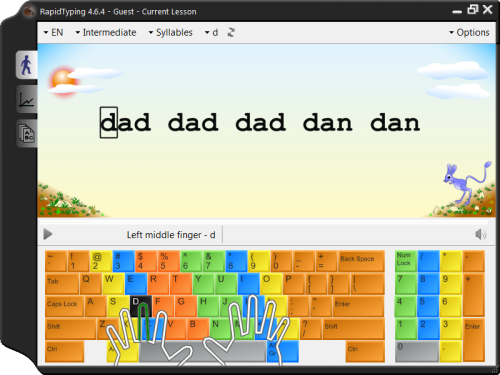Minimize the RapidTyping window

[457, 11]
